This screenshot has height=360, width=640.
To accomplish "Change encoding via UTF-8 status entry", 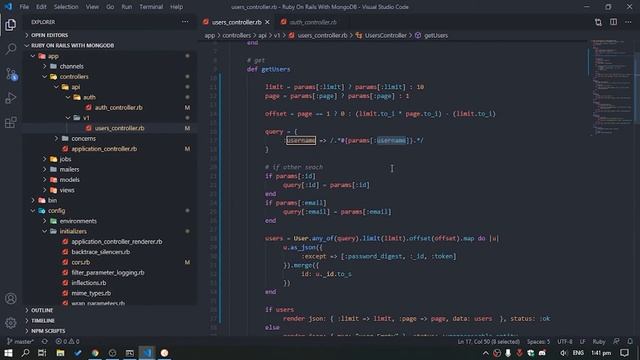I will (565, 341).
